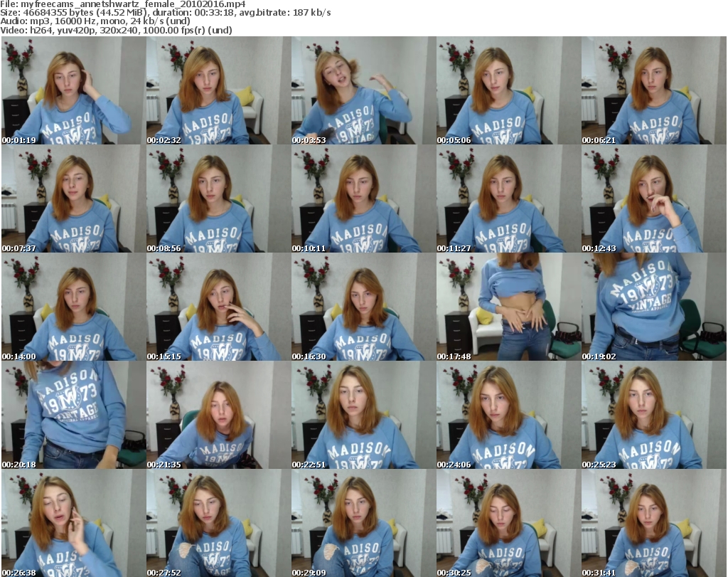Open the frame at 00:03:53
The width and height of the screenshot is (728, 577).
(363, 90)
